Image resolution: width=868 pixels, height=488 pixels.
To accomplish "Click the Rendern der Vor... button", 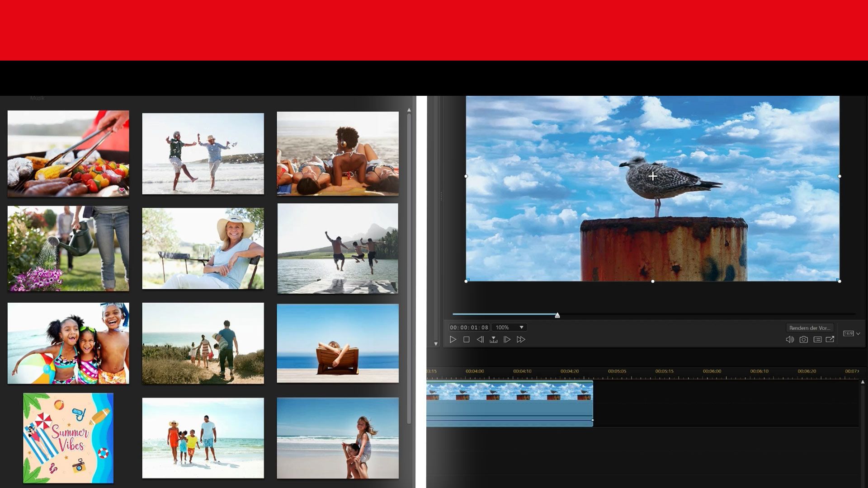I will coord(809,328).
